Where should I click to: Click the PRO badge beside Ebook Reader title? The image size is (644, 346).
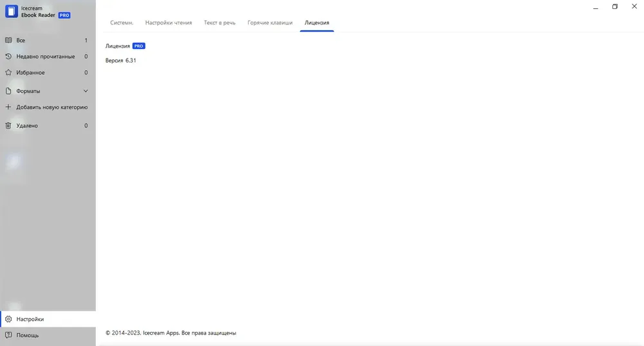64,15
